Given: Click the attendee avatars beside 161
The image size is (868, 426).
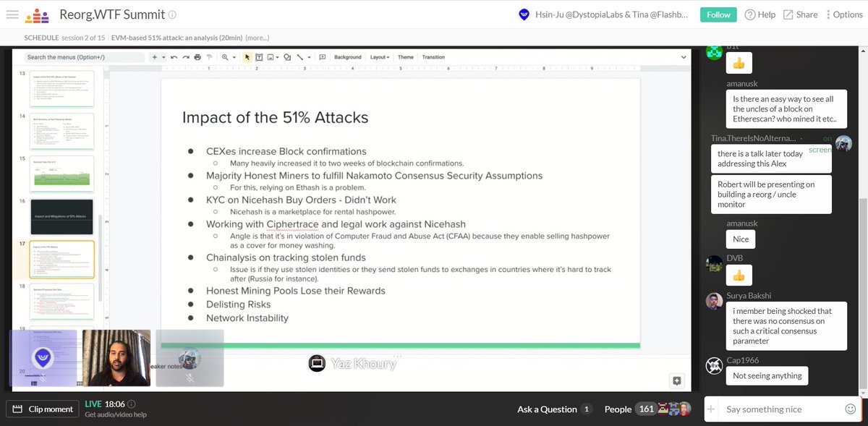Looking at the screenshot, I should [675, 409].
